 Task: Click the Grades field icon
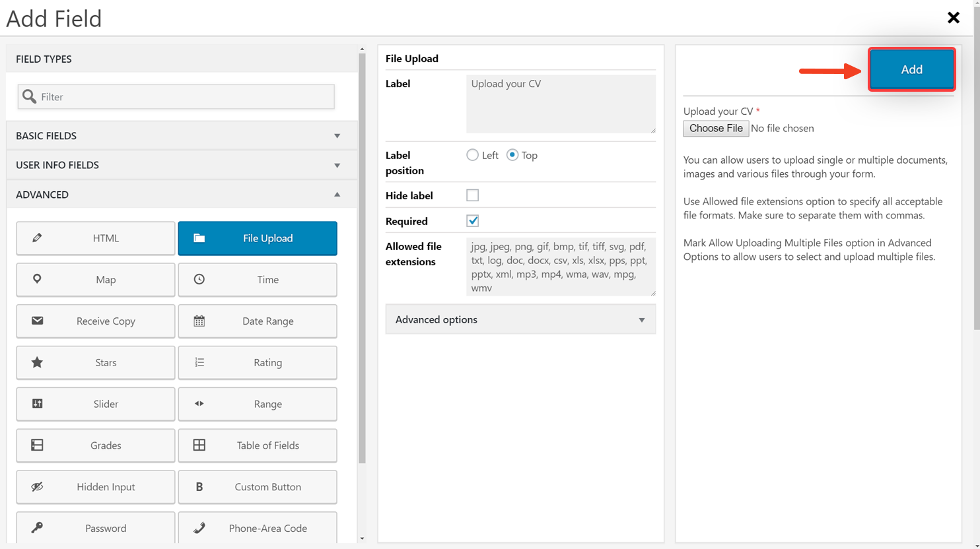pyautogui.click(x=37, y=445)
